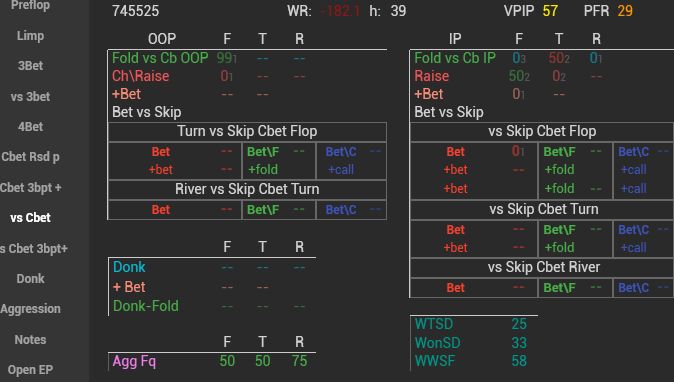Click the IP Raise row label
The width and height of the screenshot is (674, 382).
click(432, 76)
